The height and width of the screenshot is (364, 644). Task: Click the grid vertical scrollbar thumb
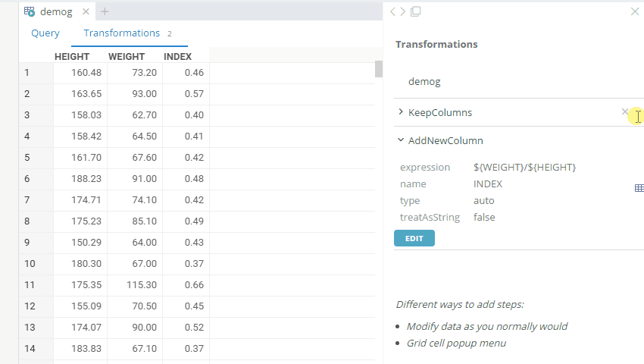pyautogui.click(x=379, y=69)
